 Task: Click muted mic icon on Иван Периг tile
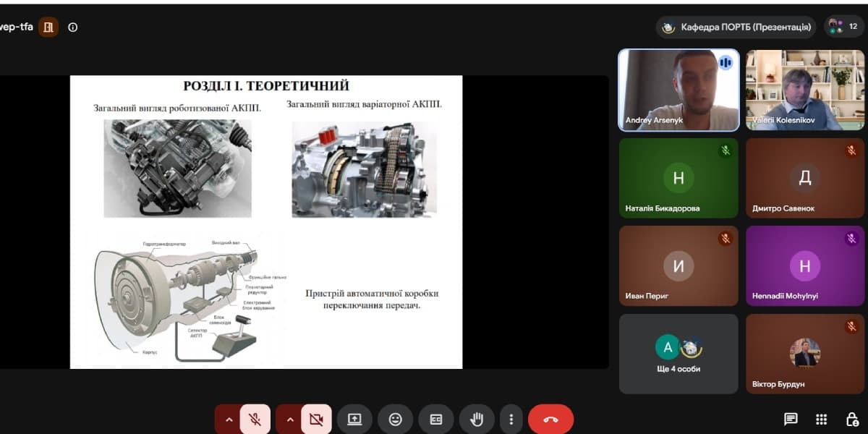pyautogui.click(x=726, y=239)
